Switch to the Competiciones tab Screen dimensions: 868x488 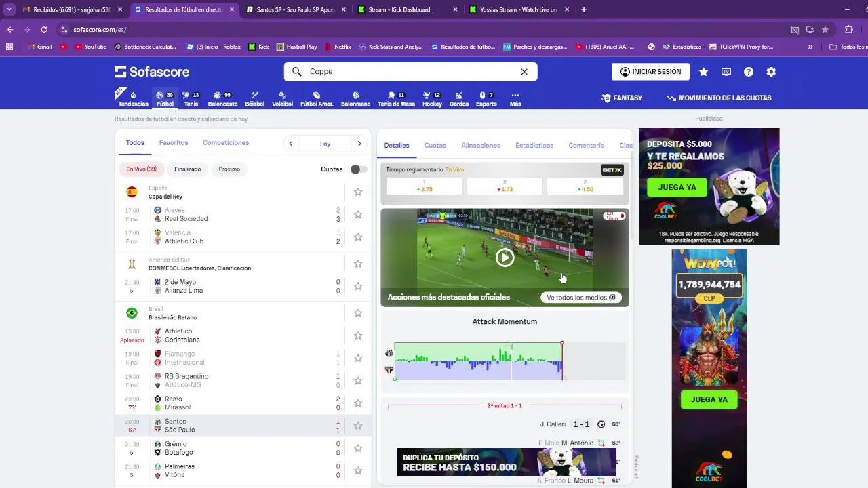(x=226, y=143)
